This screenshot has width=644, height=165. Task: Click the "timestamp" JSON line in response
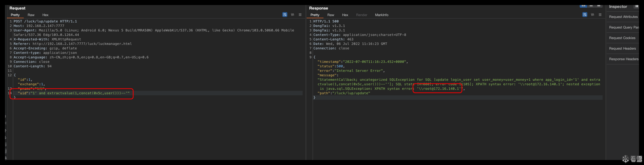click(363, 62)
